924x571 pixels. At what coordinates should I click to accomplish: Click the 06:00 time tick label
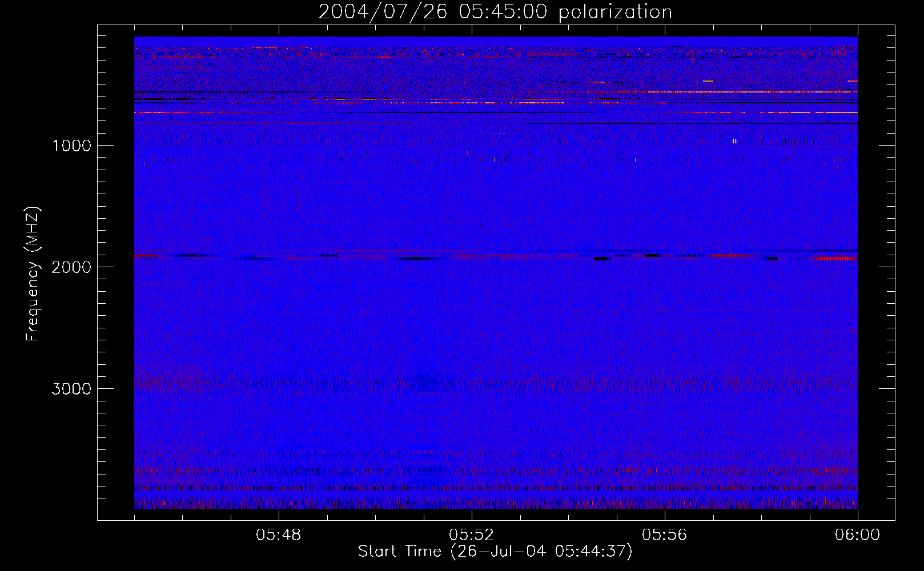point(857,535)
